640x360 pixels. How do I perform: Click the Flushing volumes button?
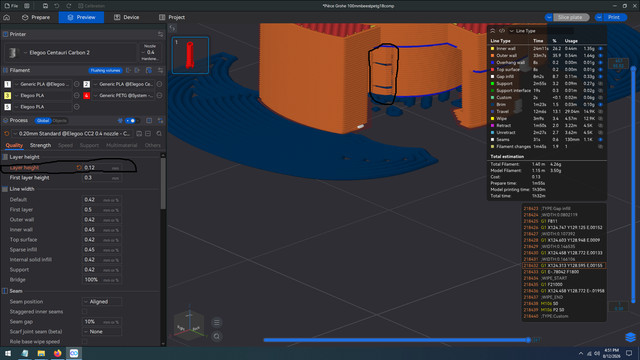tap(105, 70)
